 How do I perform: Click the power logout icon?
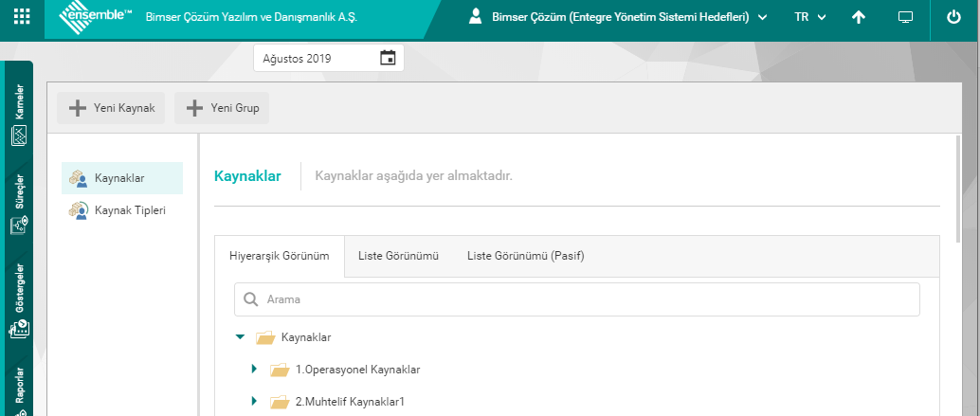click(x=953, y=17)
